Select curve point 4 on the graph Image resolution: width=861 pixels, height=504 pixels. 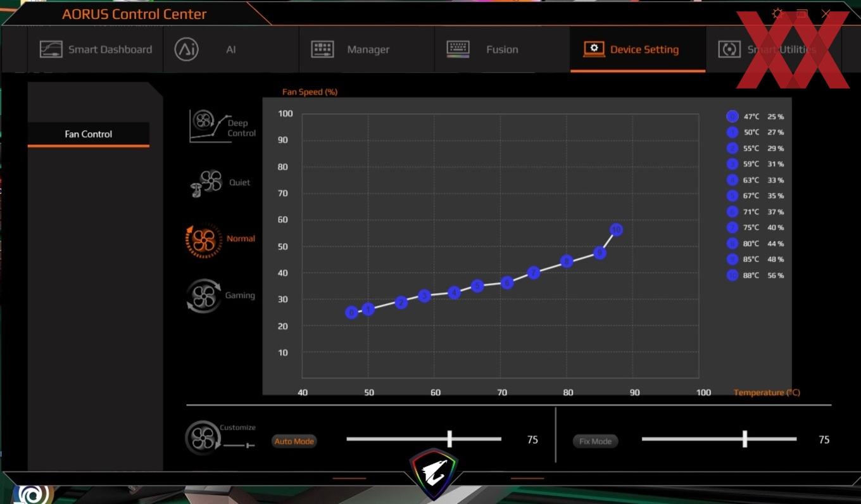(454, 293)
